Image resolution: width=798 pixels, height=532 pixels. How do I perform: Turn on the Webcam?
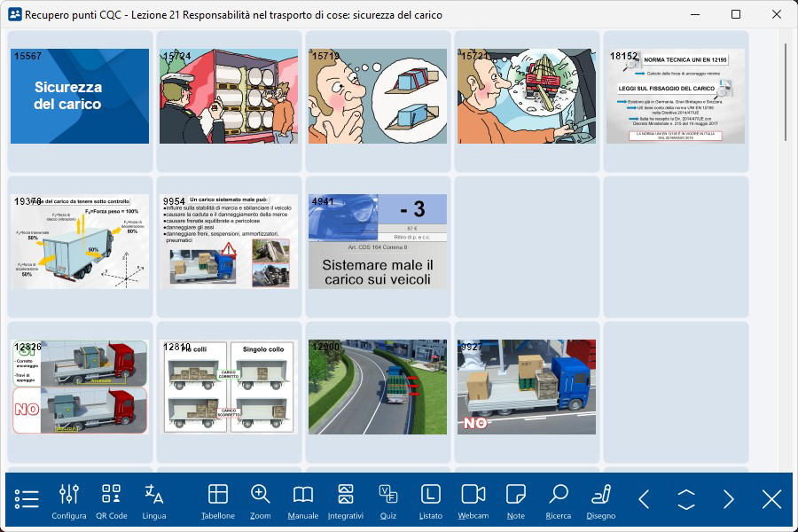473,502
